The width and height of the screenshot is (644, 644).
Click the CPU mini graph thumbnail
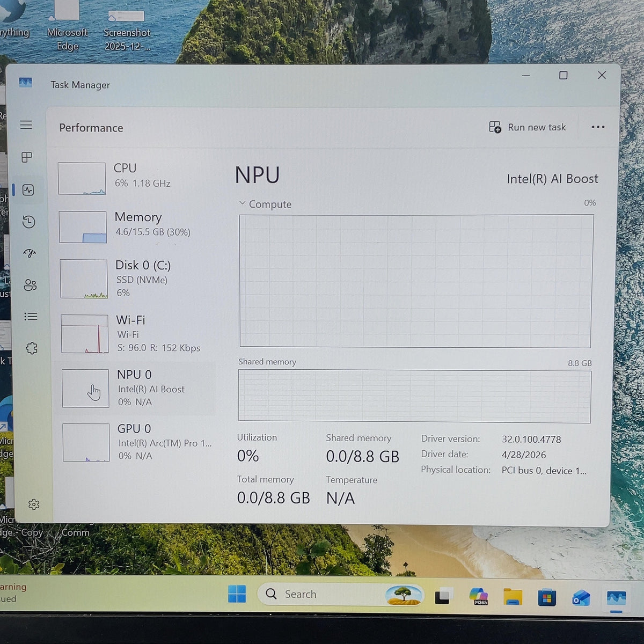pyautogui.click(x=82, y=178)
